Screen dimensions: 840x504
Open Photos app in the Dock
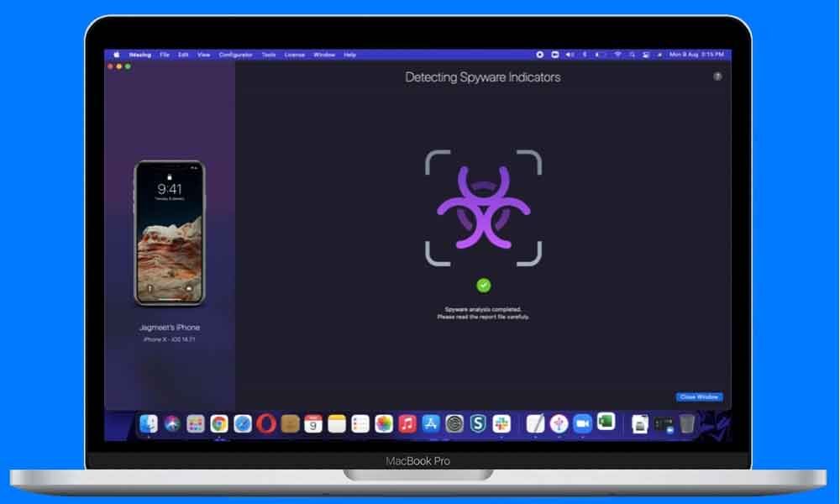pos(384,424)
